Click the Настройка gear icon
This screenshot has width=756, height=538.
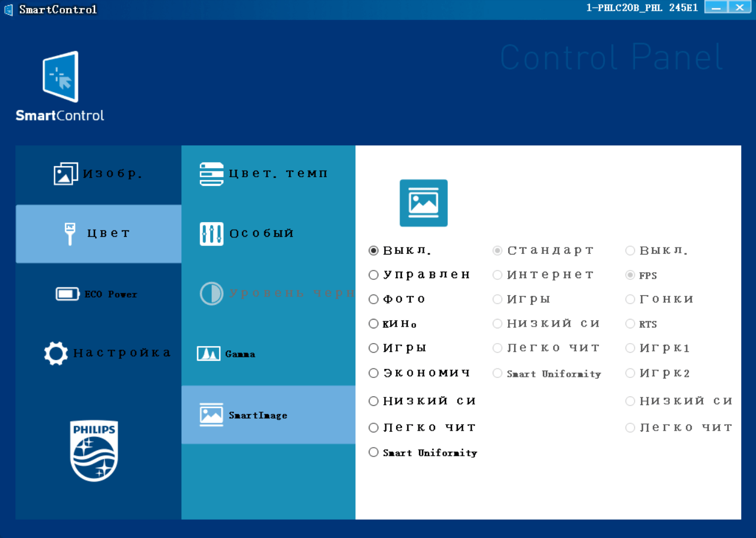(x=56, y=353)
